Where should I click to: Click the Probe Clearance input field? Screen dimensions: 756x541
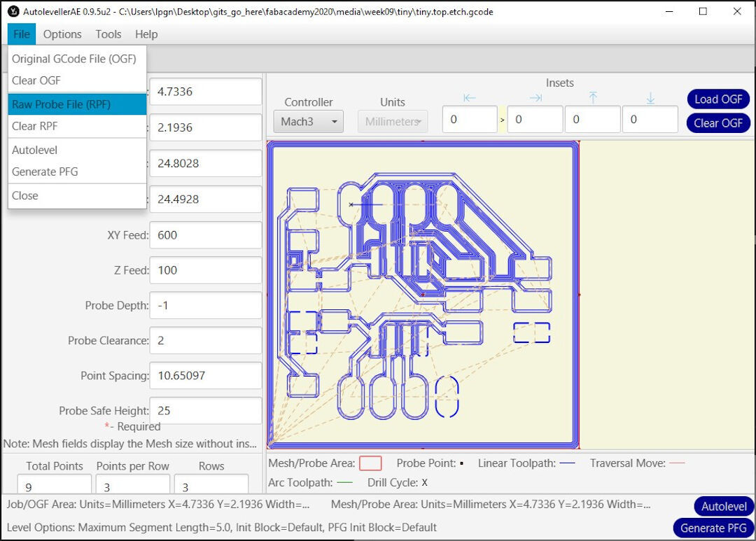206,341
